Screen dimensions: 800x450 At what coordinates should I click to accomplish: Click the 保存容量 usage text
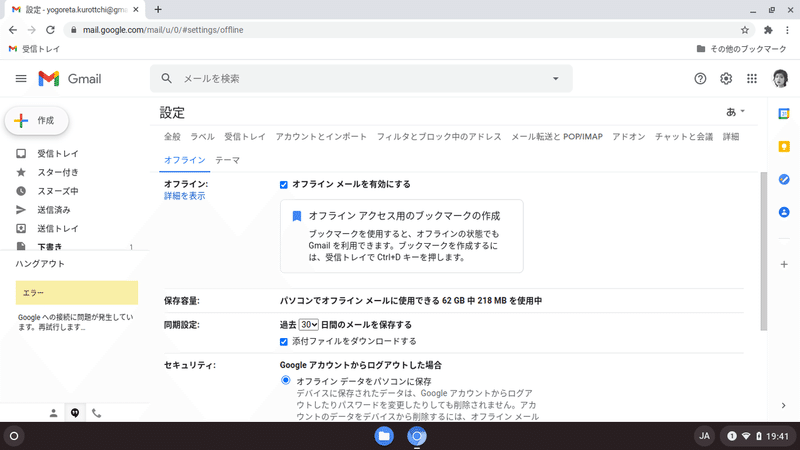(411, 301)
